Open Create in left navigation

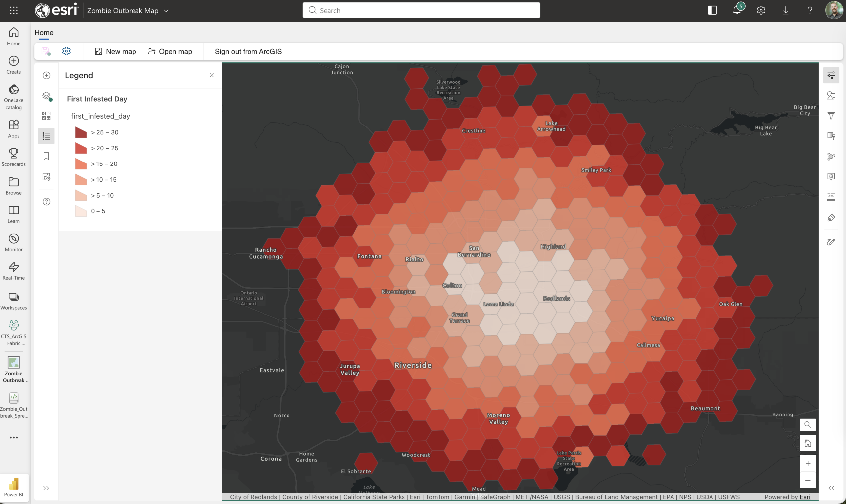tap(14, 65)
